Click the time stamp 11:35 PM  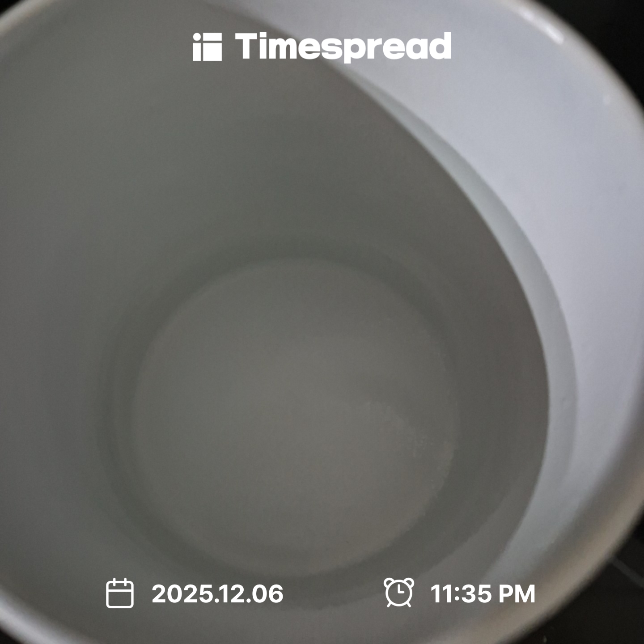click(x=483, y=593)
